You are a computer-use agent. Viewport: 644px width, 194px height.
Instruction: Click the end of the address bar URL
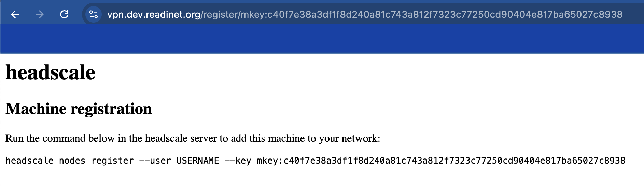[622, 14]
